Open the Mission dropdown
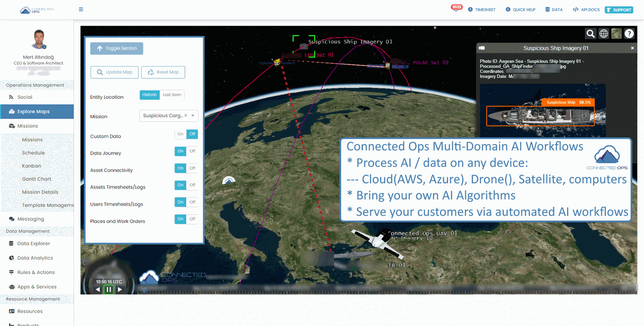644x326 pixels. pos(169,115)
